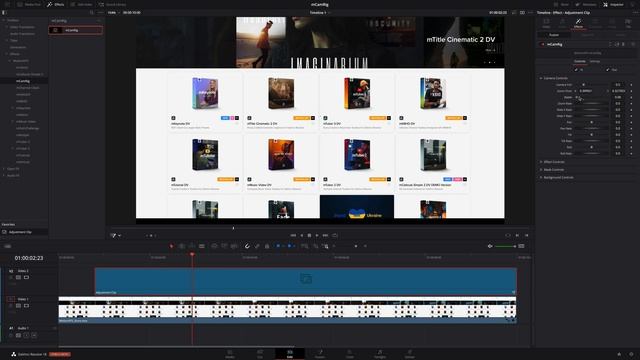Select the mCamRig effect item in list
The width and height of the screenshot is (640, 360).
point(76,30)
